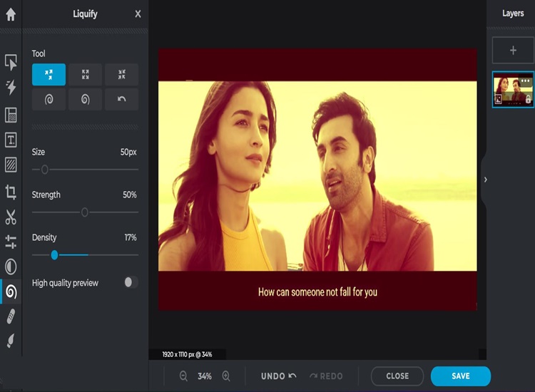Screen dimensions: 535x392
Task: Click the Layers panel title
Action: point(513,14)
